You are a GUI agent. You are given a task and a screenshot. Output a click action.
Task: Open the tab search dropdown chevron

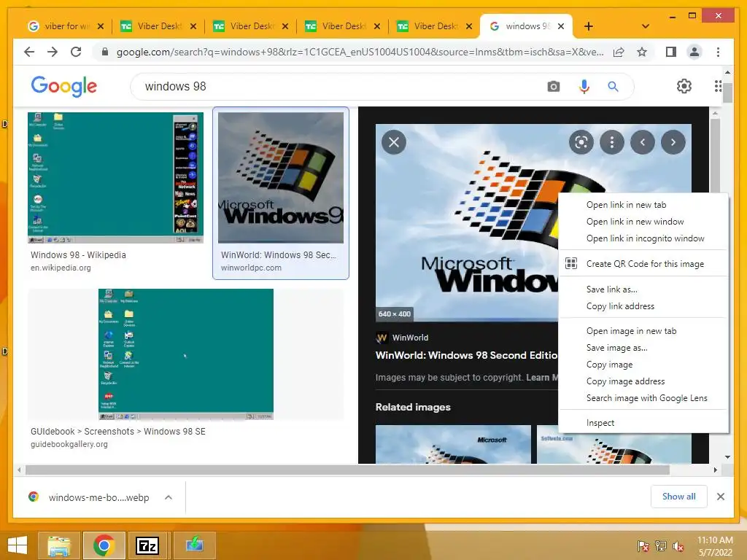click(645, 26)
